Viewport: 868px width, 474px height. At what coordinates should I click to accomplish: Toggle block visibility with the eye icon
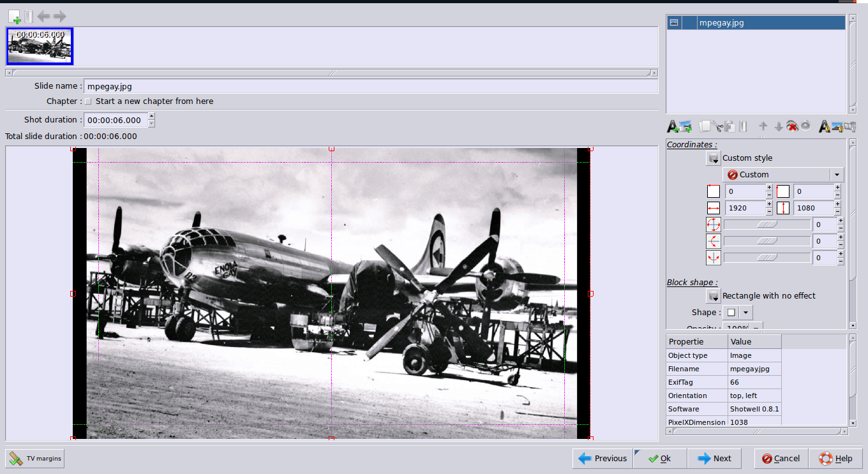pos(792,126)
